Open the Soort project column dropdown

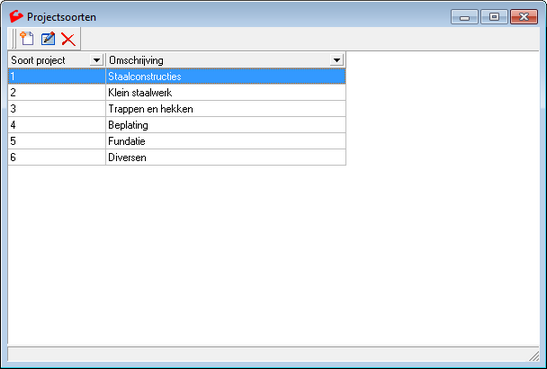click(97, 60)
